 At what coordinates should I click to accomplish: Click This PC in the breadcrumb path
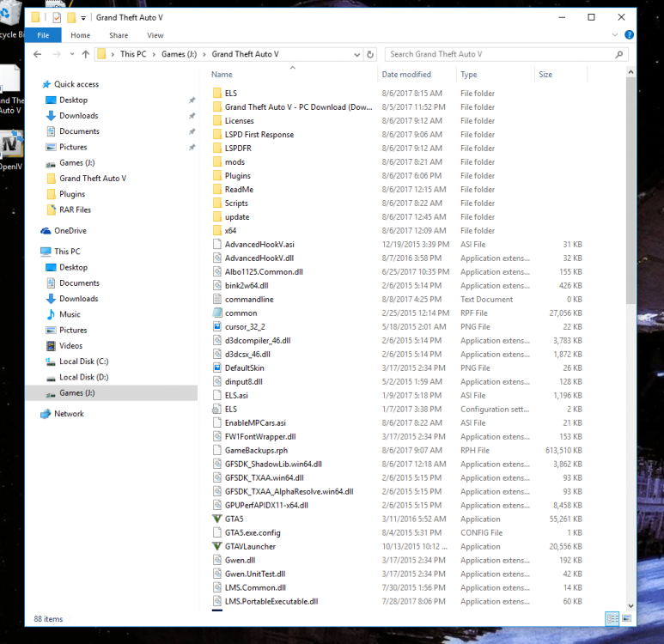tap(133, 54)
